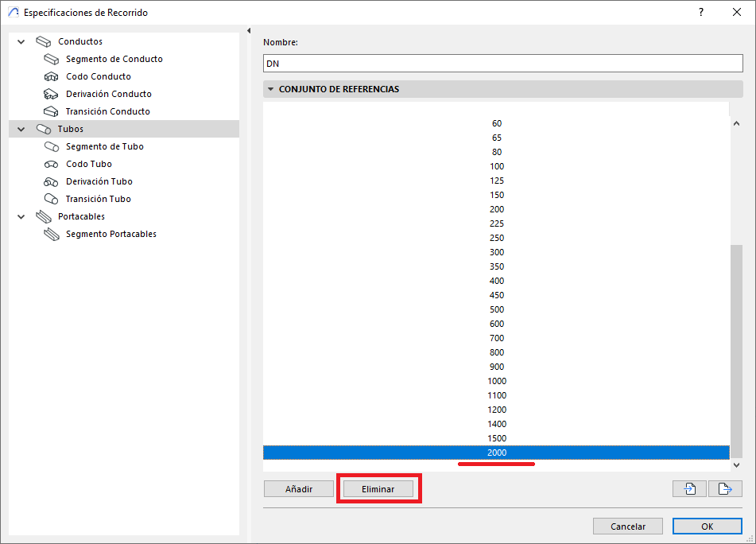
Task: Click the scrollbar down arrow of the list
Action: click(736, 464)
